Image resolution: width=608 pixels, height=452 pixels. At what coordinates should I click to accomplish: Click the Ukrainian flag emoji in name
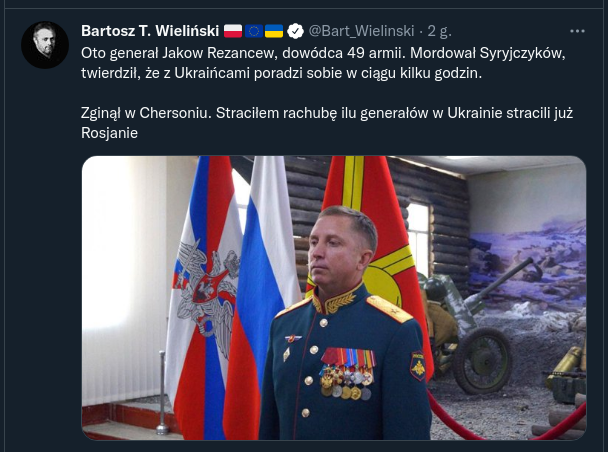[x=274, y=31]
